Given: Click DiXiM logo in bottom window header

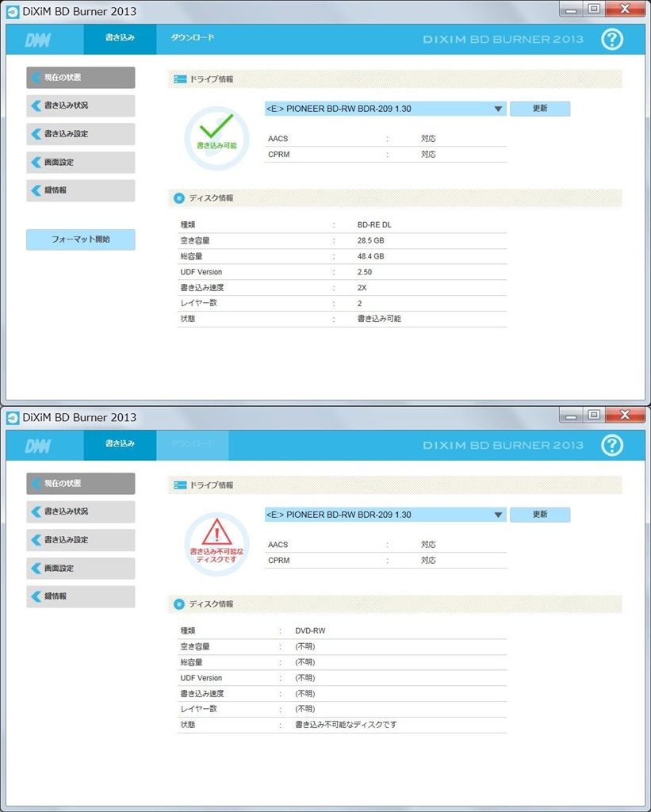Looking at the screenshot, I should pos(38,446).
